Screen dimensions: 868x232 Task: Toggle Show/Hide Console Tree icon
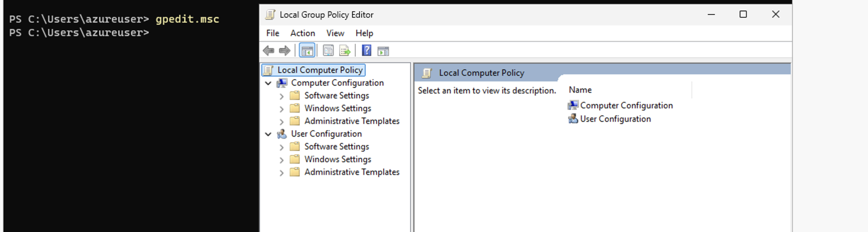click(307, 51)
